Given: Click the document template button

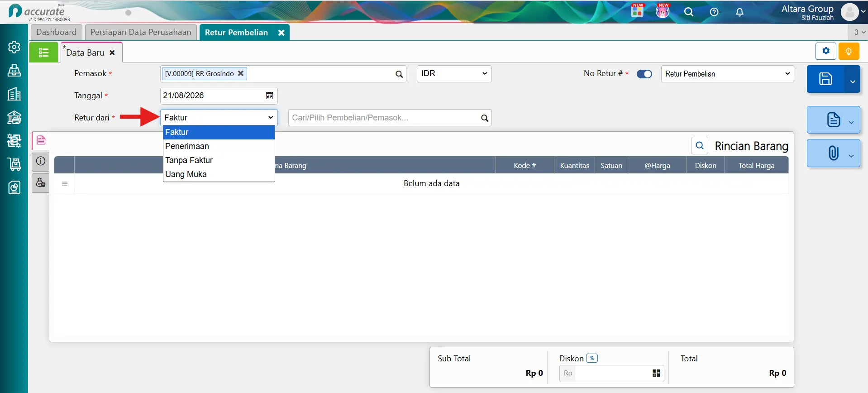Looking at the screenshot, I should [x=834, y=120].
